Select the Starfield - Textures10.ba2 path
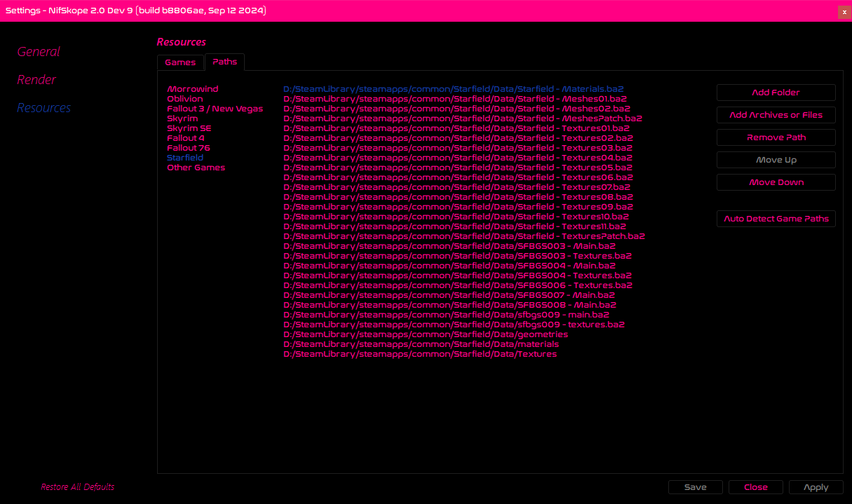852x504 pixels. point(457,217)
